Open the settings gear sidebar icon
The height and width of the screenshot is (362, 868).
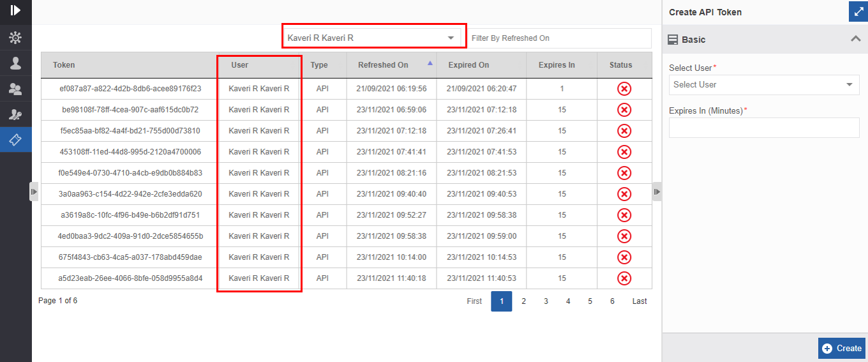pos(15,38)
